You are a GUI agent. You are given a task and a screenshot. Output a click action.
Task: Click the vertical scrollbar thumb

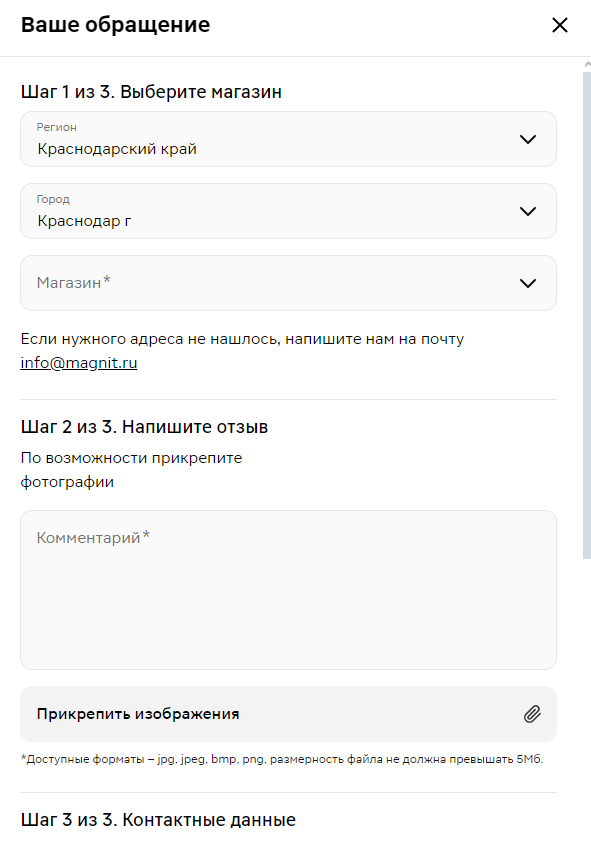587,316
